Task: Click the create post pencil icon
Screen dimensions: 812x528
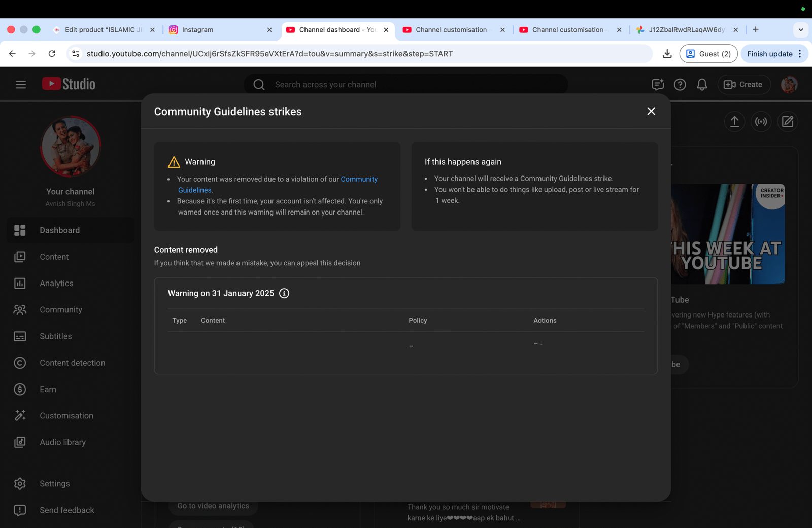Action: 787,122
